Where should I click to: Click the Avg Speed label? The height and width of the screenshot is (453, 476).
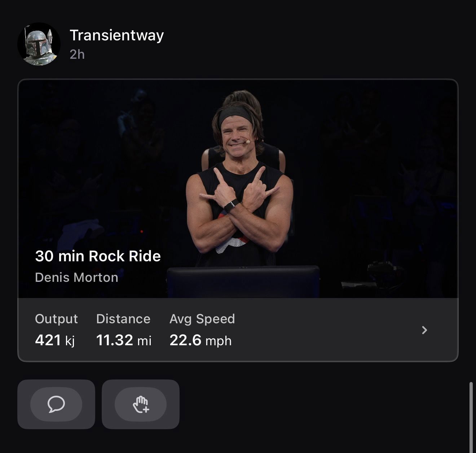(x=202, y=319)
